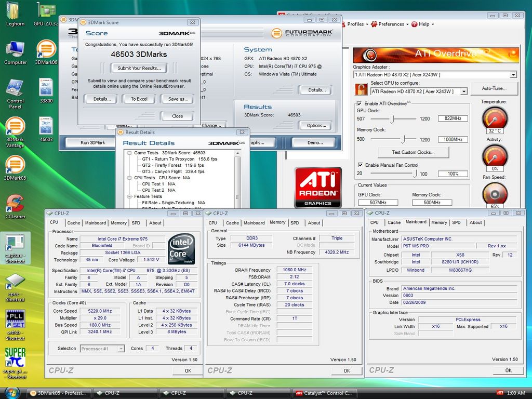Click the Test Custom Clocks button
This screenshot has height=399, width=532.
[x=413, y=152]
